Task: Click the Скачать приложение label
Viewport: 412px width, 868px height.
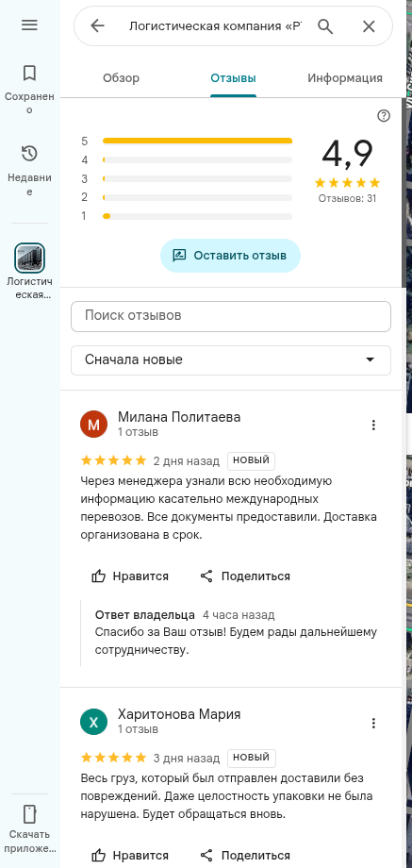Action: point(29,842)
